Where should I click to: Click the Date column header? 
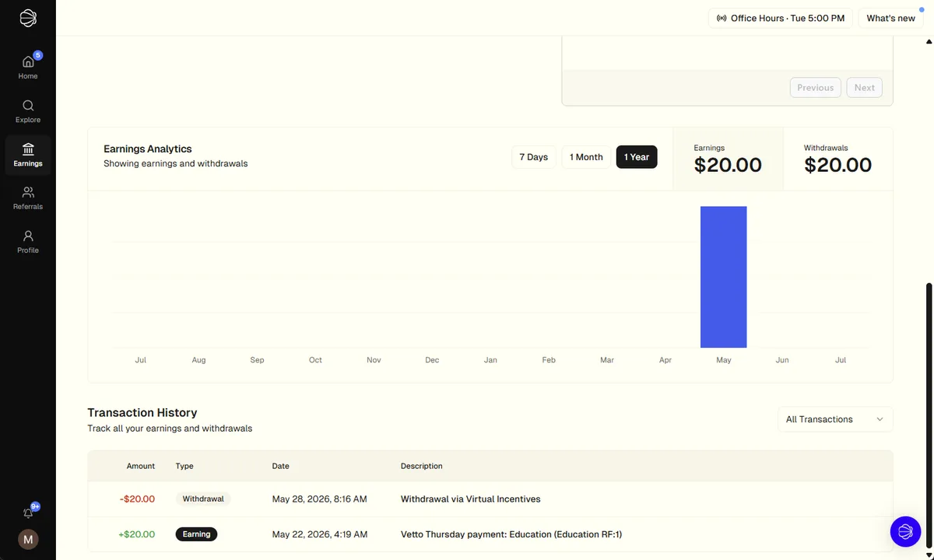tap(280, 466)
